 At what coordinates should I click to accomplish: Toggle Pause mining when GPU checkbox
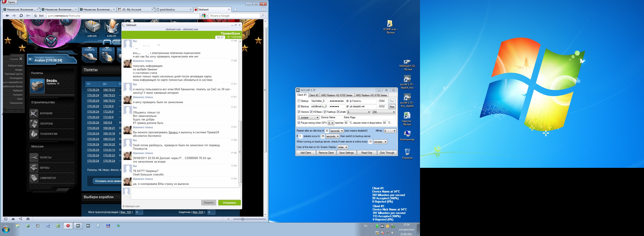coord(299,123)
